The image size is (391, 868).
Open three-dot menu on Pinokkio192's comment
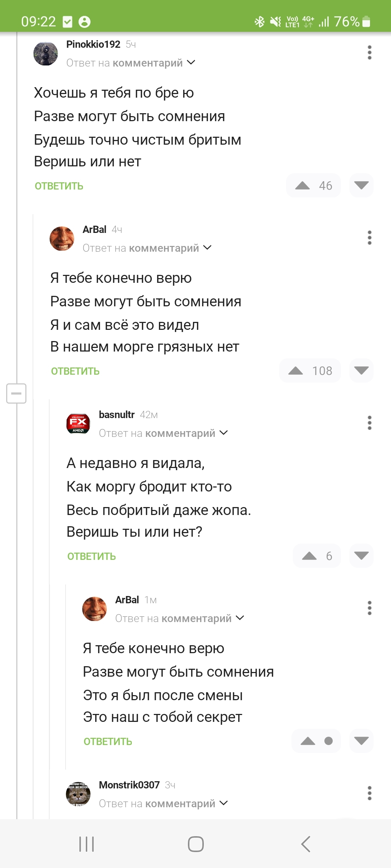point(369,53)
